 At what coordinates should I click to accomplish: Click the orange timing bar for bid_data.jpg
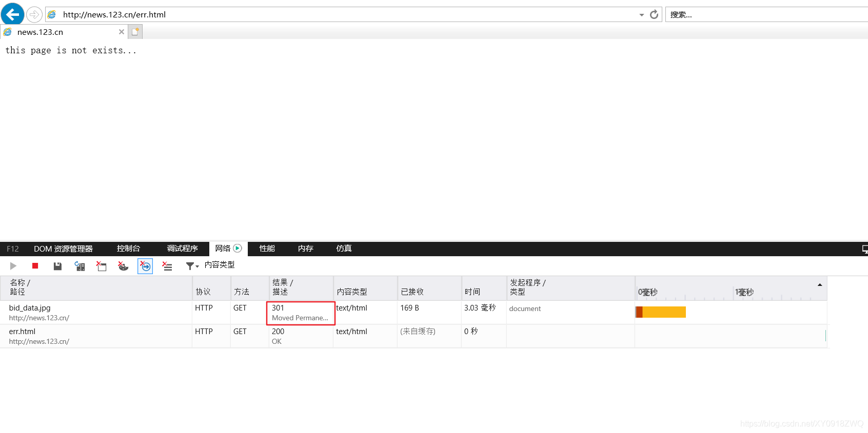point(661,312)
